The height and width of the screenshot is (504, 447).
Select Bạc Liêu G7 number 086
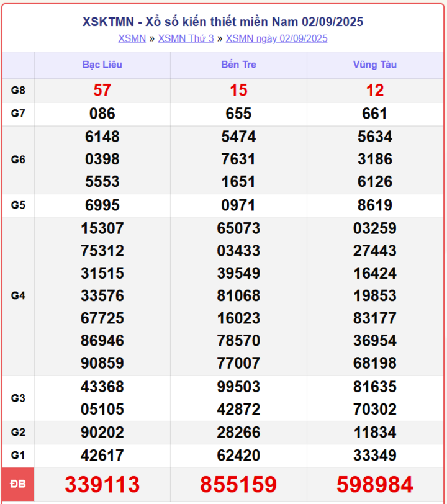pos(102,114)
